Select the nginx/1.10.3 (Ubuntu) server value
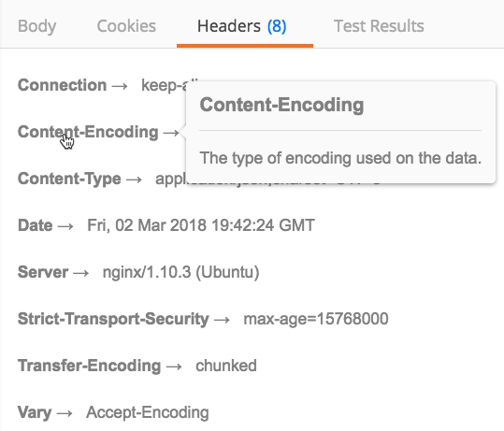The height and width of the screenshot is (431, 504). coord(181,272)
